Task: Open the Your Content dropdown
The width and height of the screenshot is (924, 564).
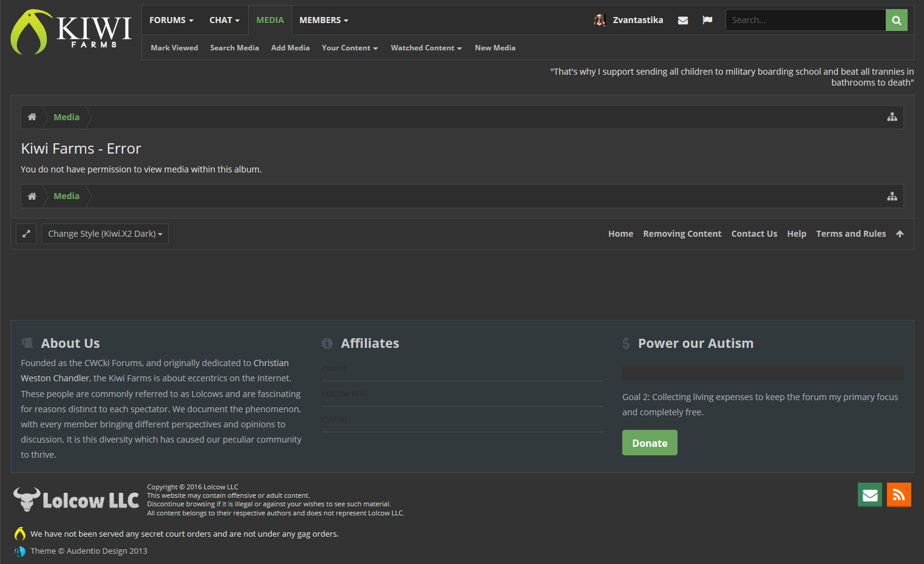Action: 350,48
